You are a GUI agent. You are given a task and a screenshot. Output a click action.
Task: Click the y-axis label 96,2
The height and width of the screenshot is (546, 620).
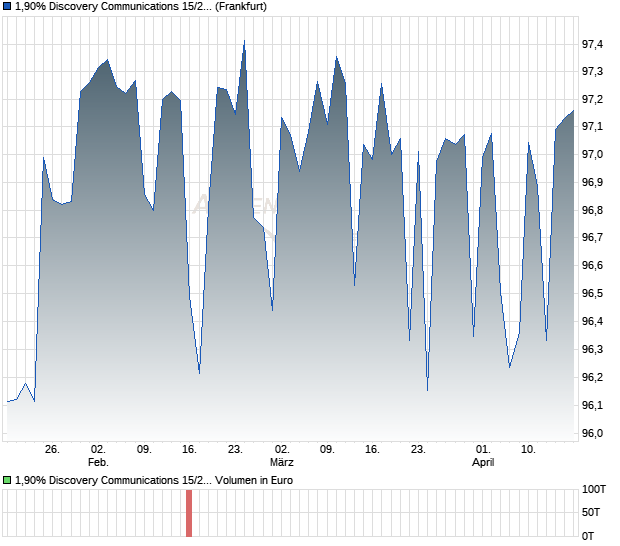[592, 378]
